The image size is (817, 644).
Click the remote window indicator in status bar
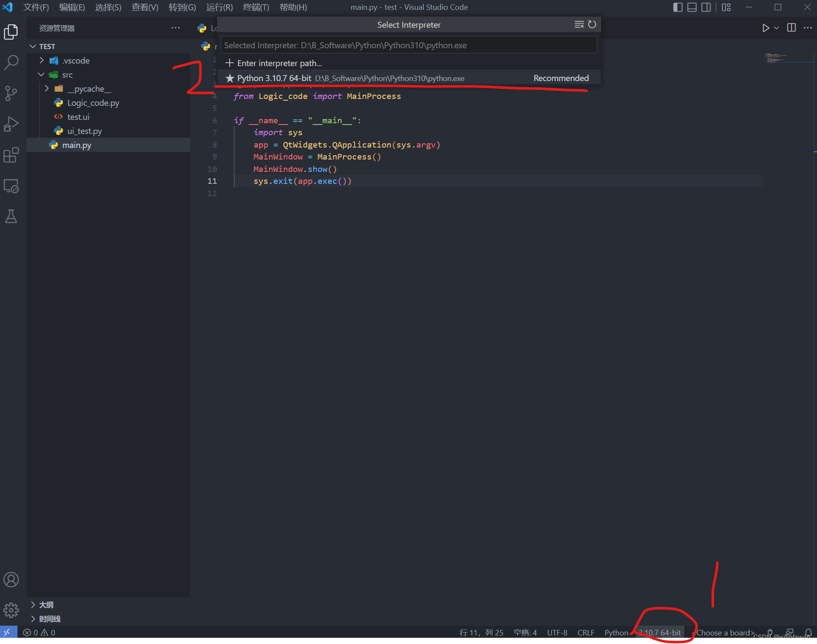point(8,632)
